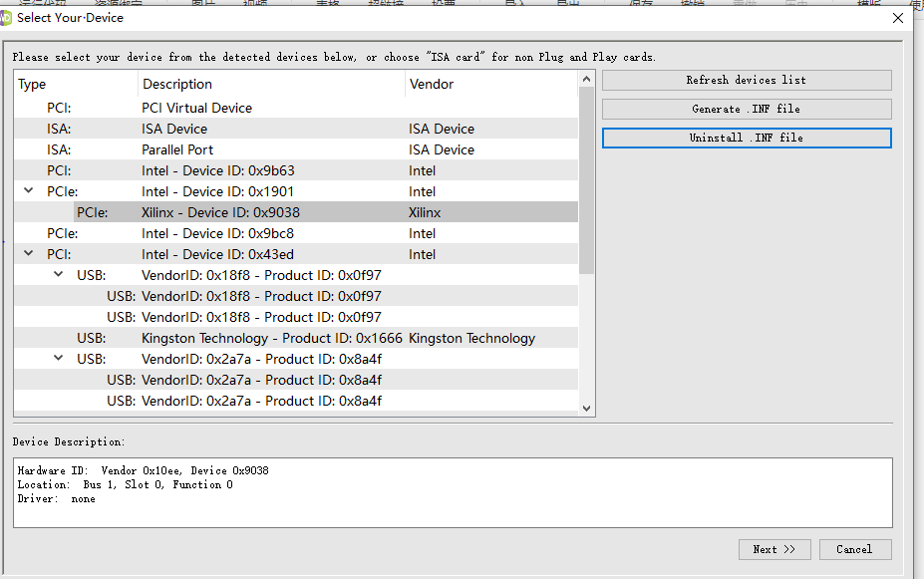Image resolution: width=924 pixels, height=579 pixels.
Task: Collapse the first USB 0x18f8 parent node
Action: click(x=59, y=274)
